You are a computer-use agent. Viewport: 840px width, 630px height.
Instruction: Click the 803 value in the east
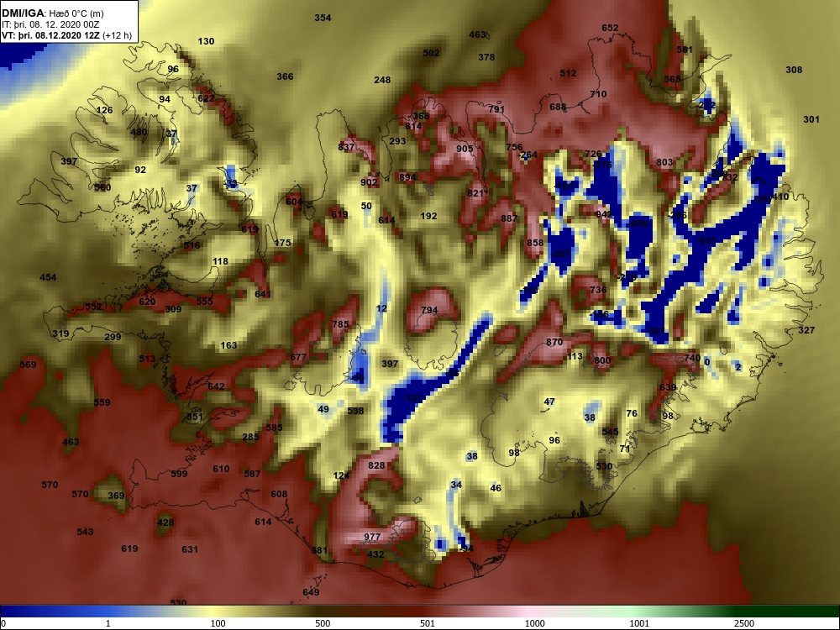[x=664, y=162]
